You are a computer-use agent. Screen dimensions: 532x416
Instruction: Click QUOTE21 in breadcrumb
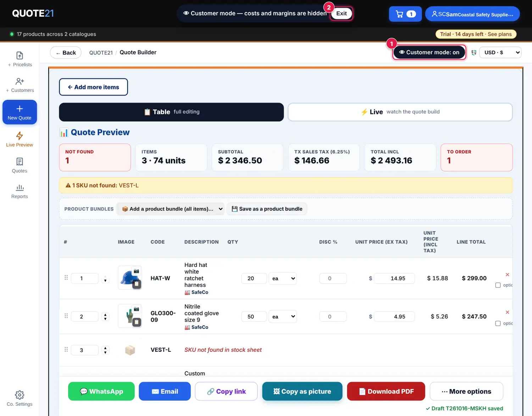[x=101, y=53]
